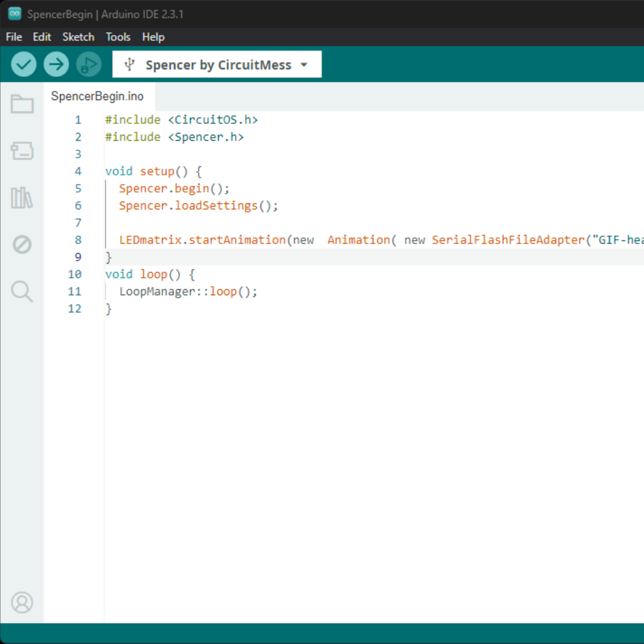This screenshot has height=644, width=644.
Task: Open the File menu
Action: (14, 37)
